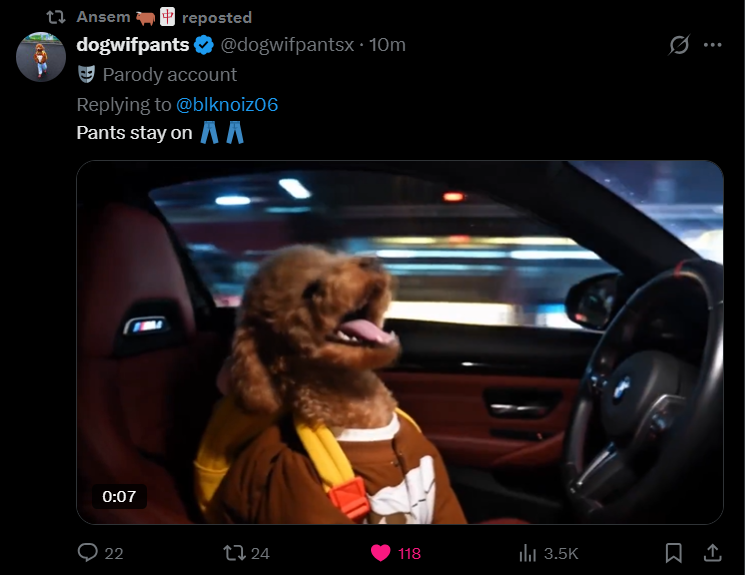Click the parody mask icon
745x575 pixels.
pyautogui.click(x=86, y=74)
